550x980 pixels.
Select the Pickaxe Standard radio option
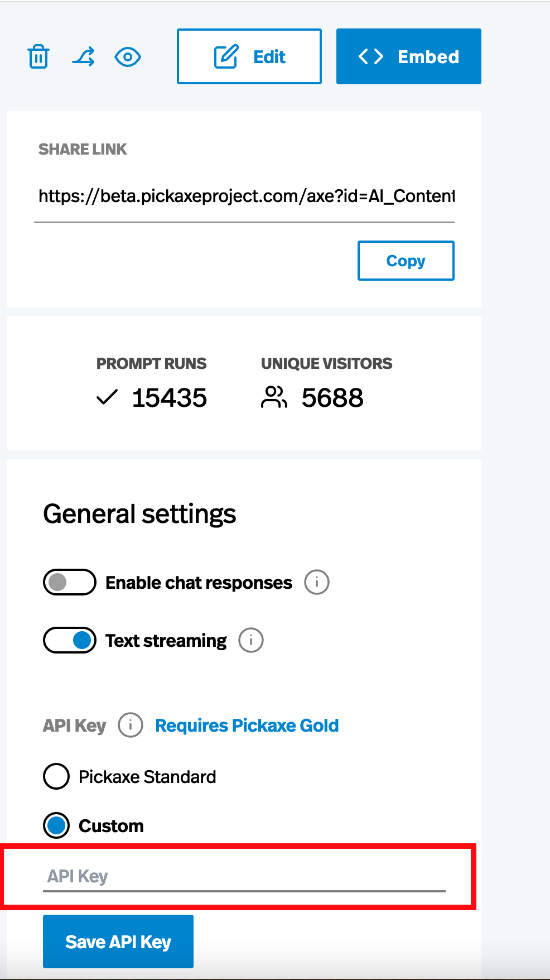tap(56, 776)
